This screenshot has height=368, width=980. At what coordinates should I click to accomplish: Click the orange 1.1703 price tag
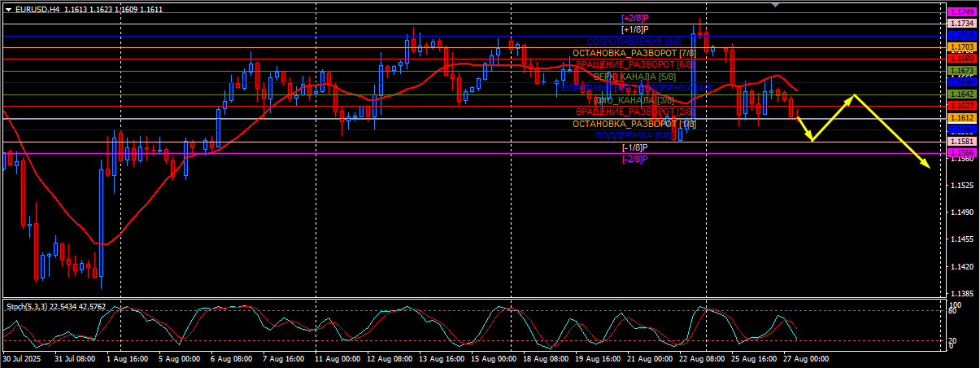[x=962, y=47]
